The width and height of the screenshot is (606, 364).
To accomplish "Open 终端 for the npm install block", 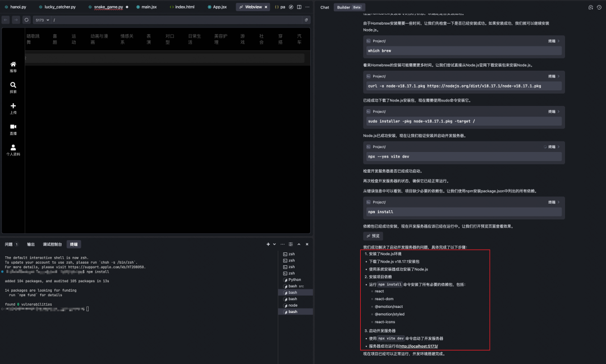I will coord(554,202).
